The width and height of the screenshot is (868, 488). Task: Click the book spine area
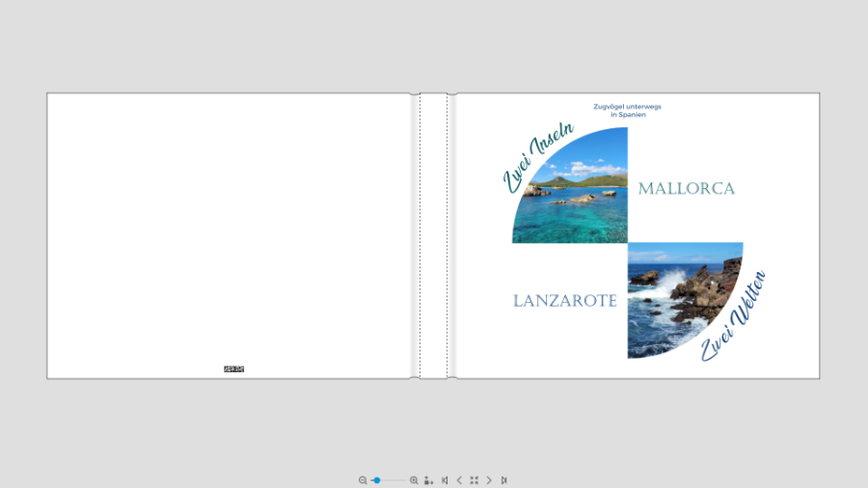433,235
